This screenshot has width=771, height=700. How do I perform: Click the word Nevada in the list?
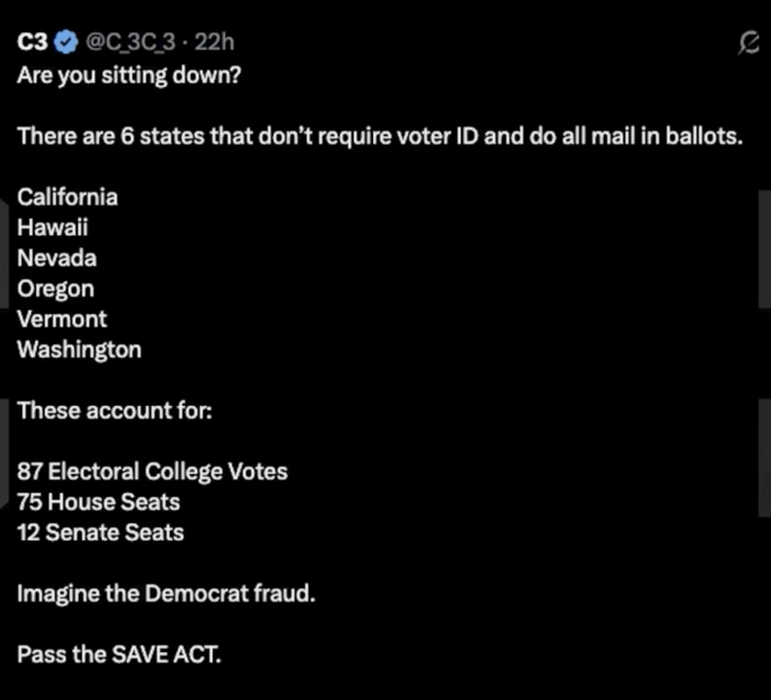[x=57, y=258]
